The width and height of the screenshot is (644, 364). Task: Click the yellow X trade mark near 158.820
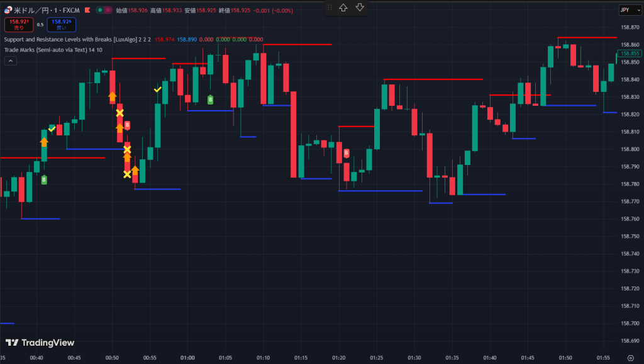[x=120, y=113]
